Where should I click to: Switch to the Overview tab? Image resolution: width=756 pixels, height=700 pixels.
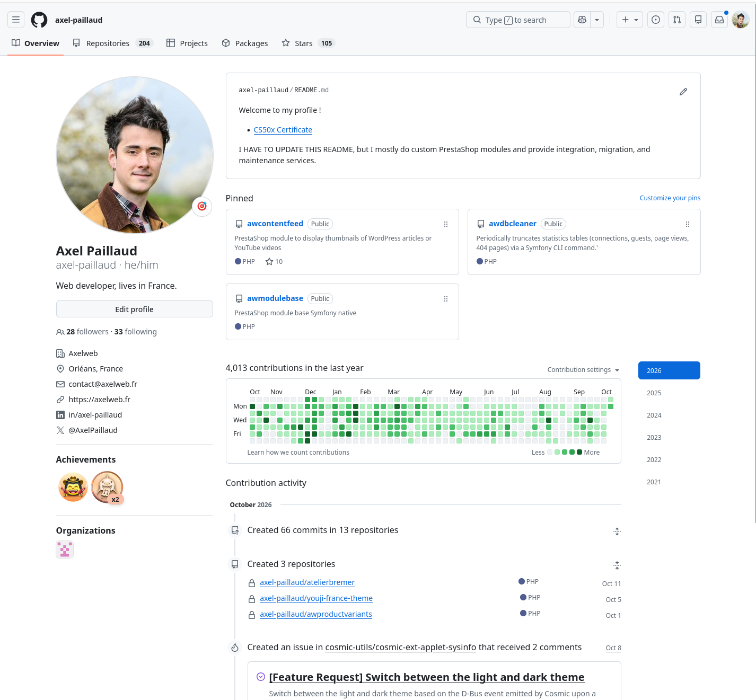tap(36, 43)
